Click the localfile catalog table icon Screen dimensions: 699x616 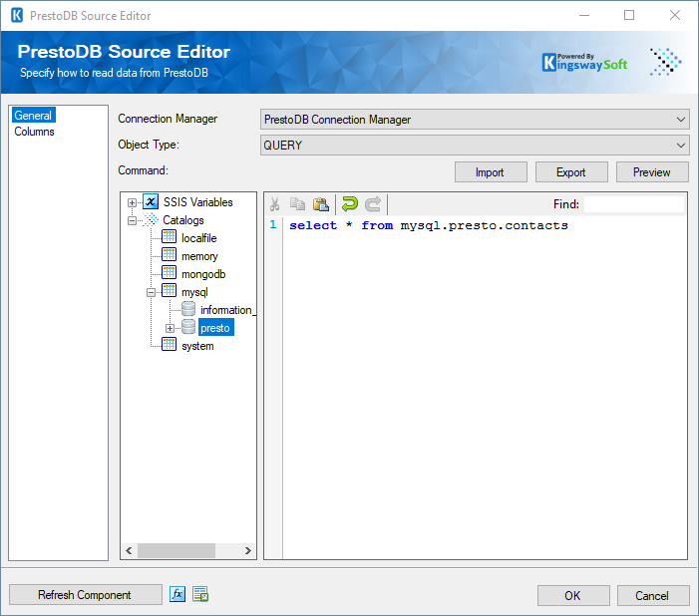(x=169, y=237)
